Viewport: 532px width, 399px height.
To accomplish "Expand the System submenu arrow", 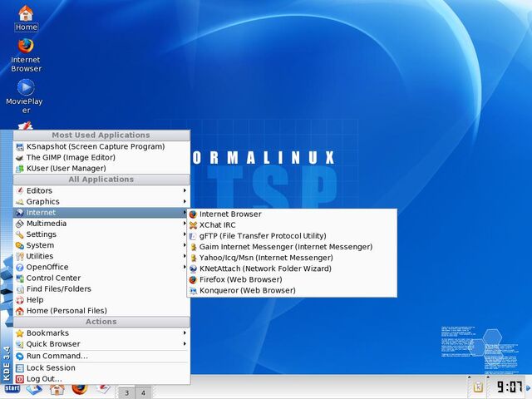I will tap(185, 245).
